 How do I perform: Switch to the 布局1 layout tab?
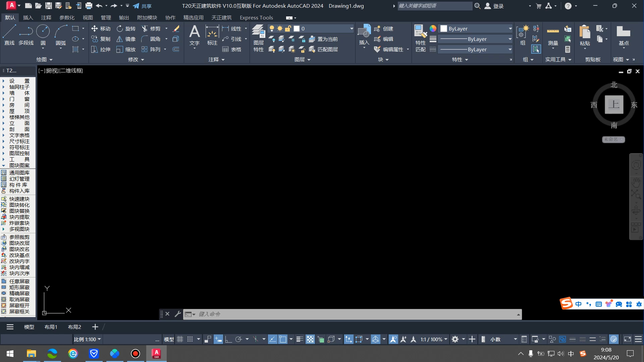coord(51,327)
